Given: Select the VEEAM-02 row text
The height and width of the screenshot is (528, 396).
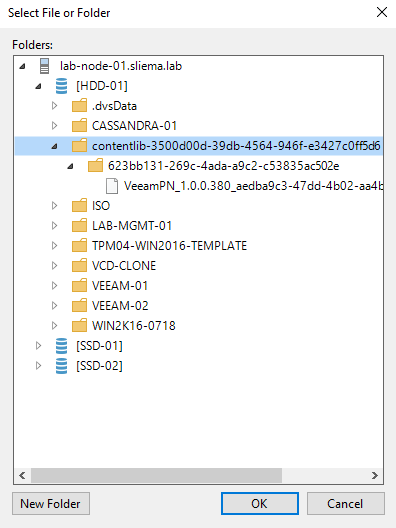Looking at the screenshot, I should click(120, 306).
